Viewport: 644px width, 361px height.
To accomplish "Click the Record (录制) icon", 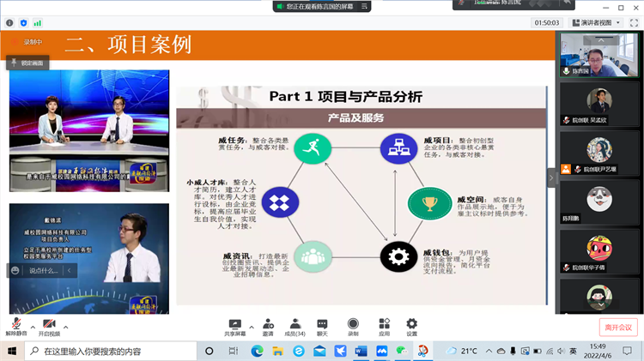I will click(353, 326).
